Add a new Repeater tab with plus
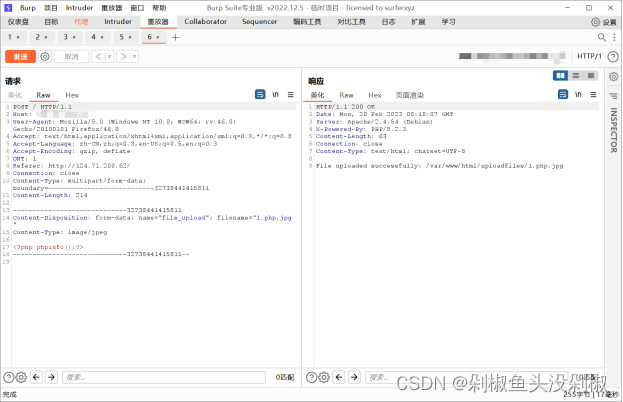The width and height of the screenshot is (623, 402). (x=175, y=37)
